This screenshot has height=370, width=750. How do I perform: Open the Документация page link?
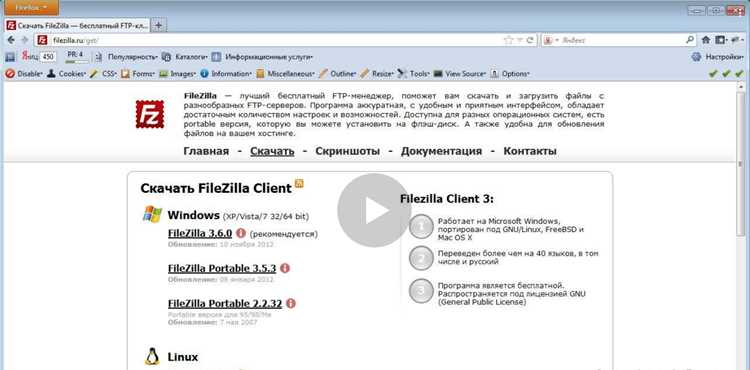pos(441,151)
